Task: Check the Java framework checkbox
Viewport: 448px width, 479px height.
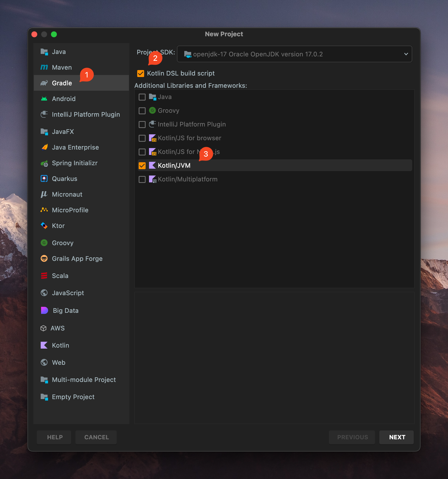Action: click(142, 97)
